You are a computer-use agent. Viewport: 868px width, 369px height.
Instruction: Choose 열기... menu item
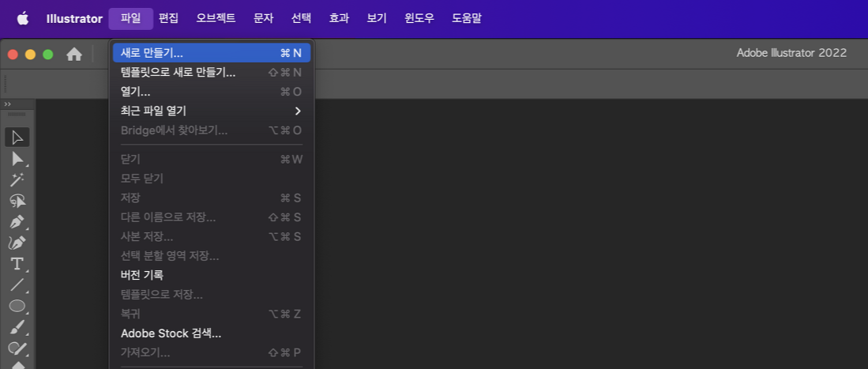tap(212, 92)
